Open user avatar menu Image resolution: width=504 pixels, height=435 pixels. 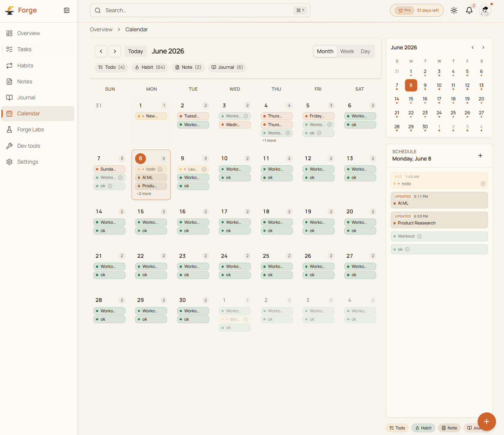click(x=485, y=10)
